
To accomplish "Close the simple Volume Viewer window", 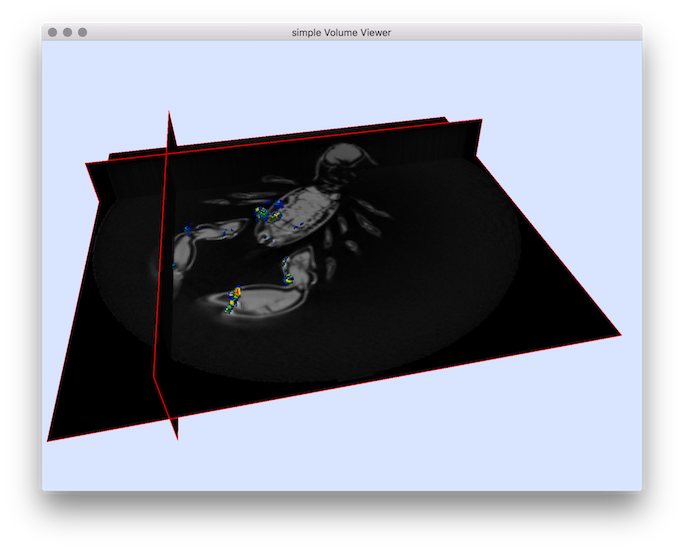I will pos(52,32).
